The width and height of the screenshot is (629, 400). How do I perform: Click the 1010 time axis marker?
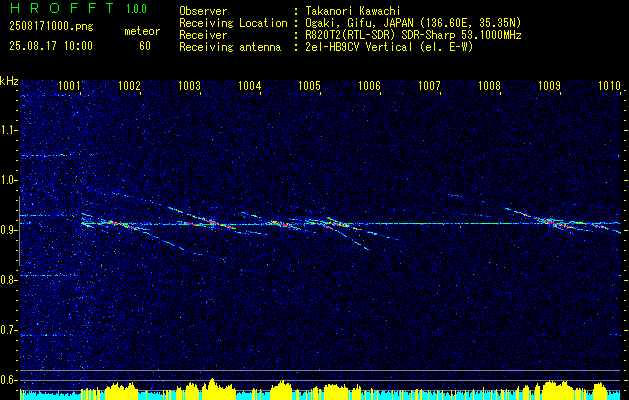pyautogui.click(x=609, y=85)
